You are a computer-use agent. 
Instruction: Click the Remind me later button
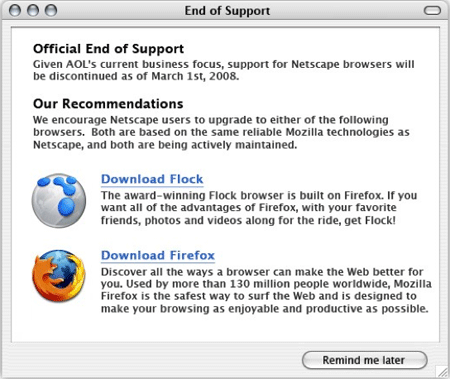tap(364, 360)
